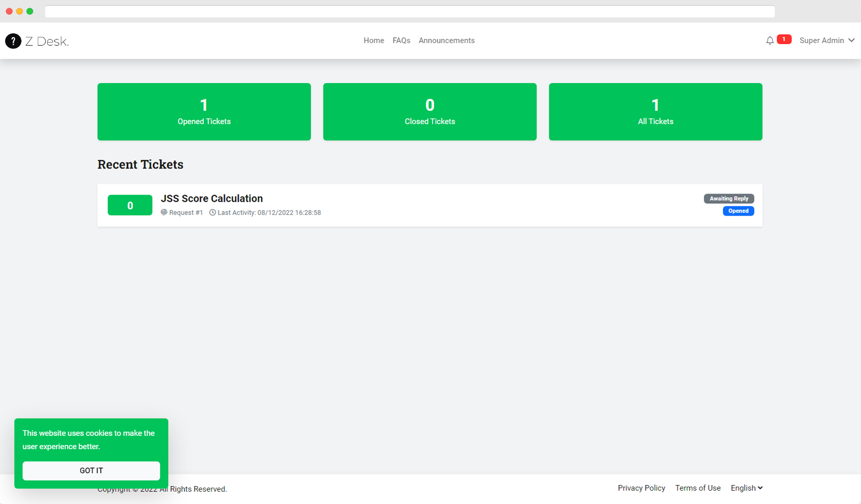
Task: Click the red notification count badge
Action: tap(784, 39)
